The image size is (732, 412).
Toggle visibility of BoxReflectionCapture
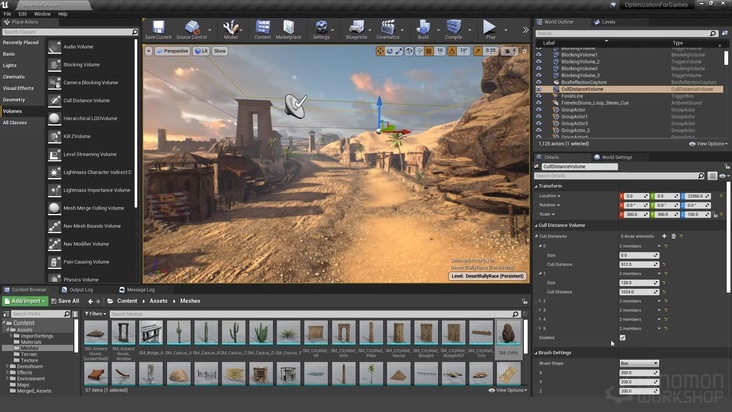click(x=539, y=82)
